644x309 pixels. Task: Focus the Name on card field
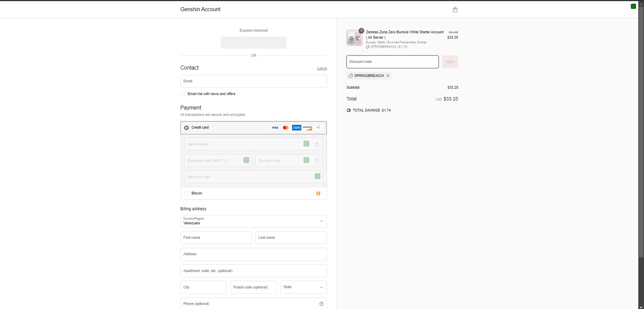[x=253, y=177]
